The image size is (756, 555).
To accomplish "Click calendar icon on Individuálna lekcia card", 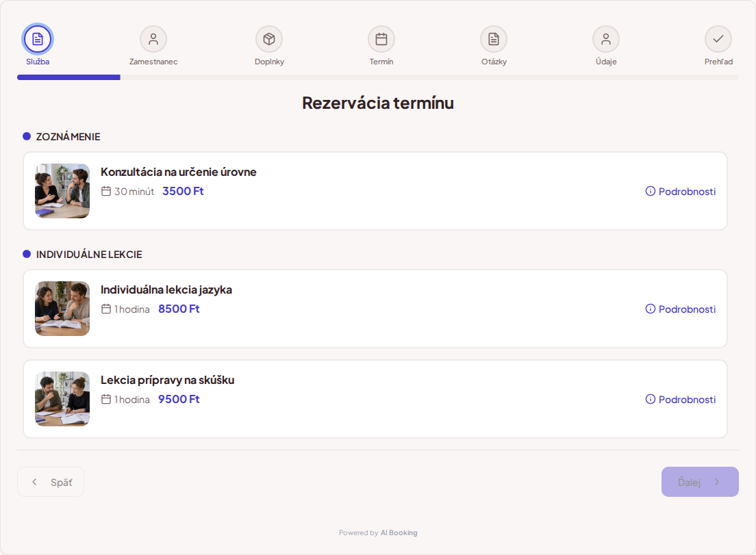I will pyautogui.click(x=106, y=309).
